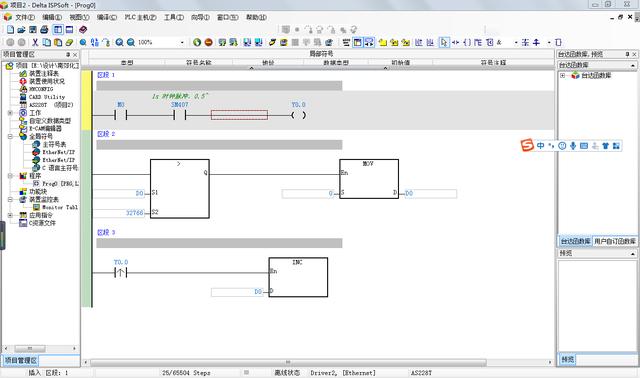Open Monitor Table in the tree
The width and height of the screenshot is (640, 378).
click(x=60, y=207)
